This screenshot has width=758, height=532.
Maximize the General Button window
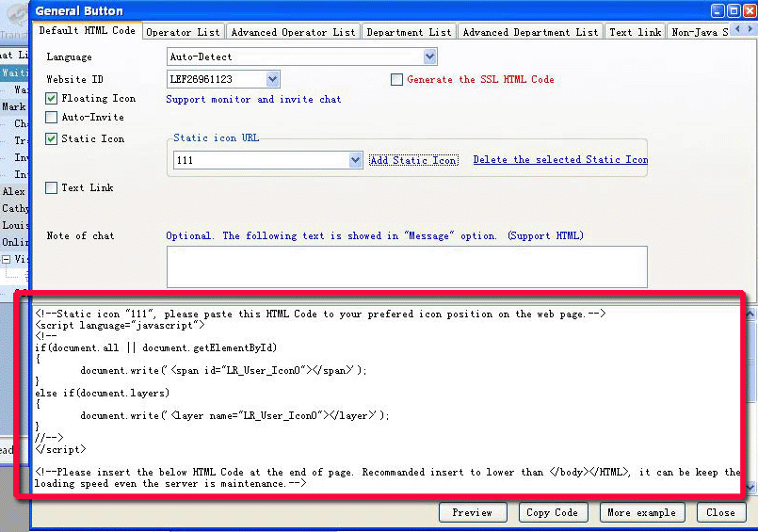pyautogui.click(x=734, y=10)
